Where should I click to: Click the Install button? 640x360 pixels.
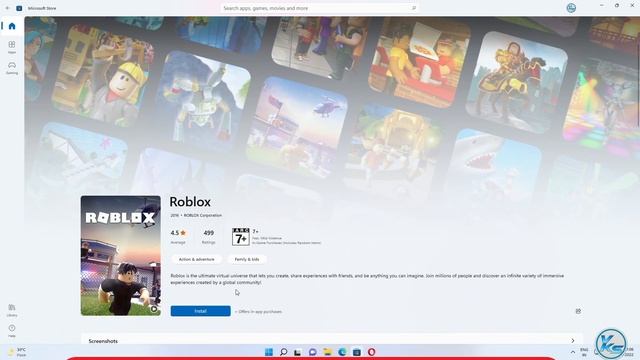(200, 311)
